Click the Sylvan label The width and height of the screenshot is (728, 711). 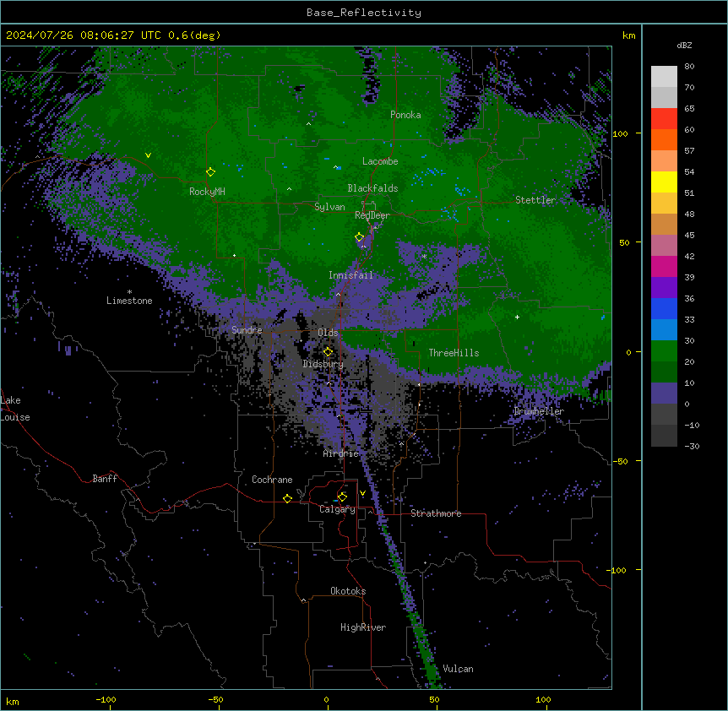(329, 208)
